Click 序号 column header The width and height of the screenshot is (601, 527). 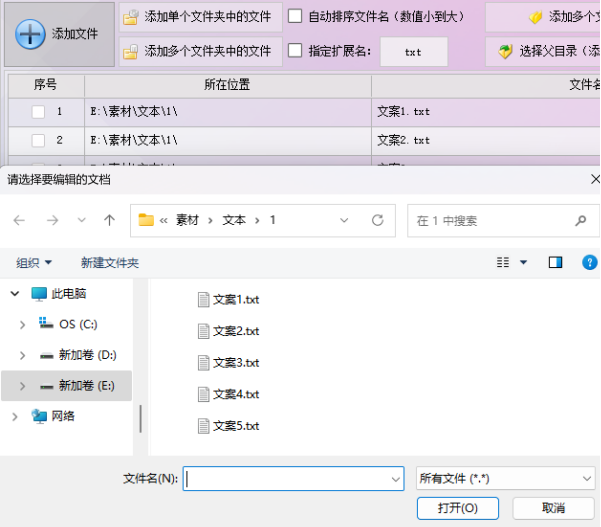point(46,85)
